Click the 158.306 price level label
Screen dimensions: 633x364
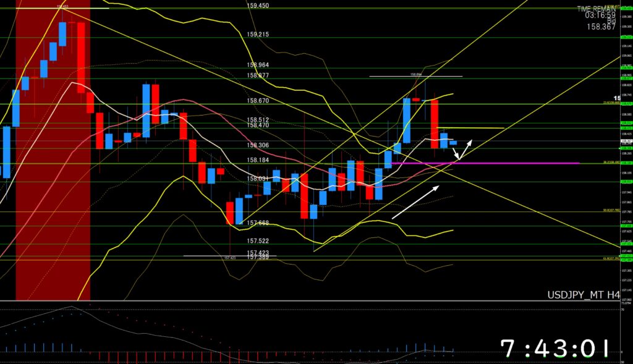(x=257, y=145)
